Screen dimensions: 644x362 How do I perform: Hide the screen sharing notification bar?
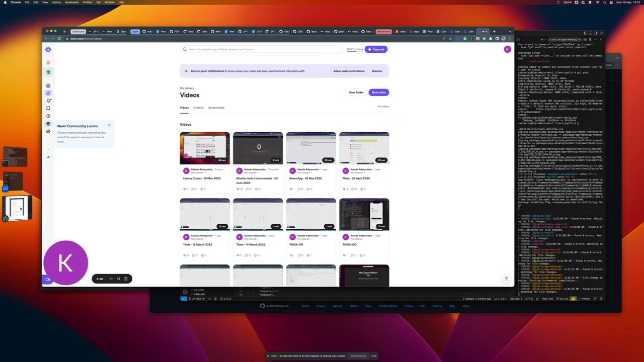pos(374,356)
